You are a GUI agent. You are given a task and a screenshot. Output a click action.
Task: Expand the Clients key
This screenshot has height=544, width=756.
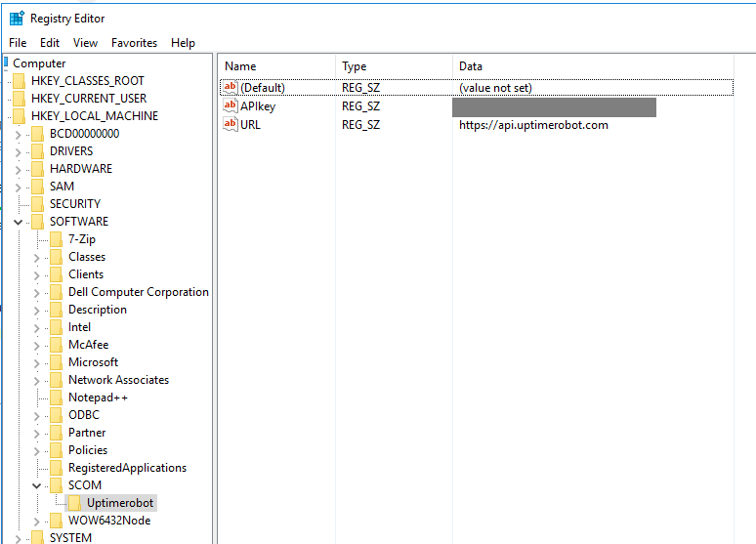pyautogui.click(x=37, y=275)
